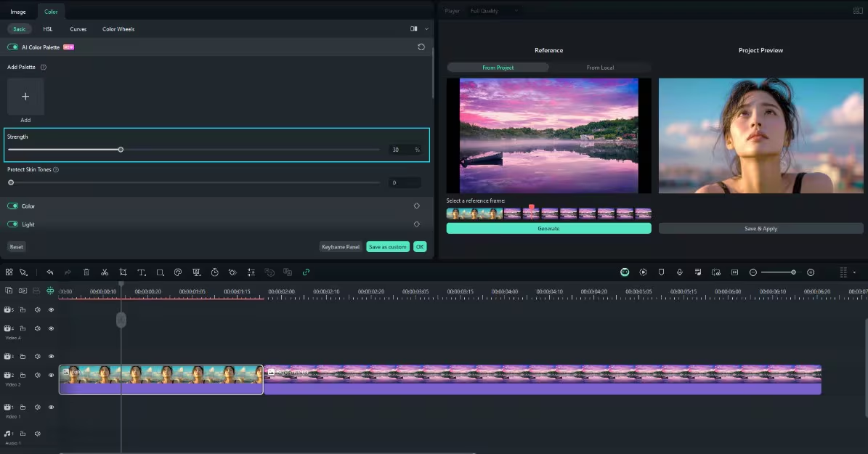Open the timeline layout options dropdown

click(854, 272)
